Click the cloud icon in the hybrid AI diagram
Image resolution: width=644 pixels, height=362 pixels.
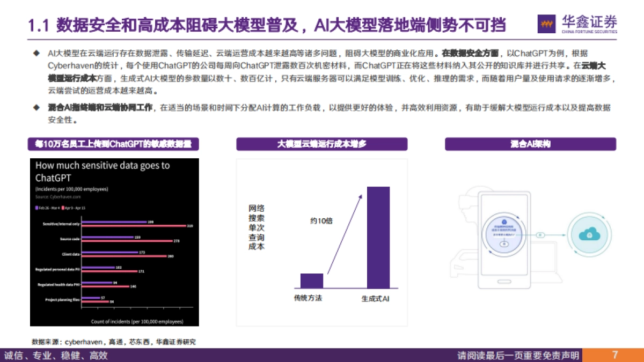589,234
